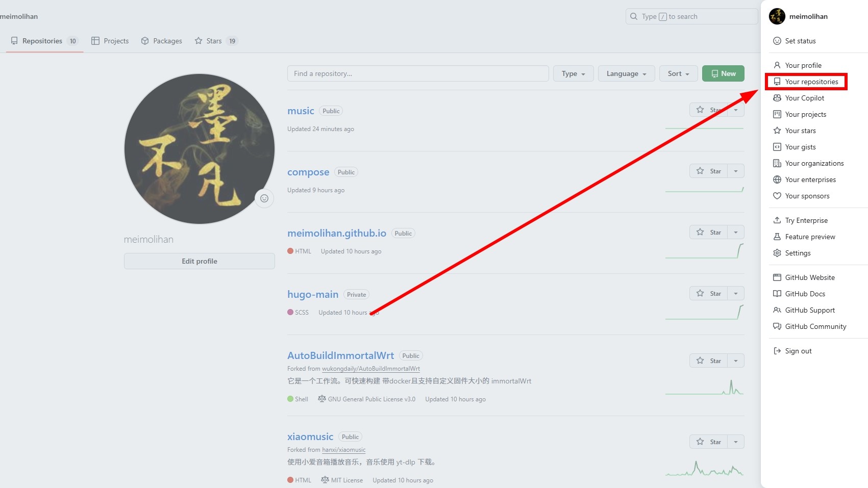The height and width of the screenshot is (488, 868).
Task: Click the search magnifier icon
Action: tap(634, 16)
